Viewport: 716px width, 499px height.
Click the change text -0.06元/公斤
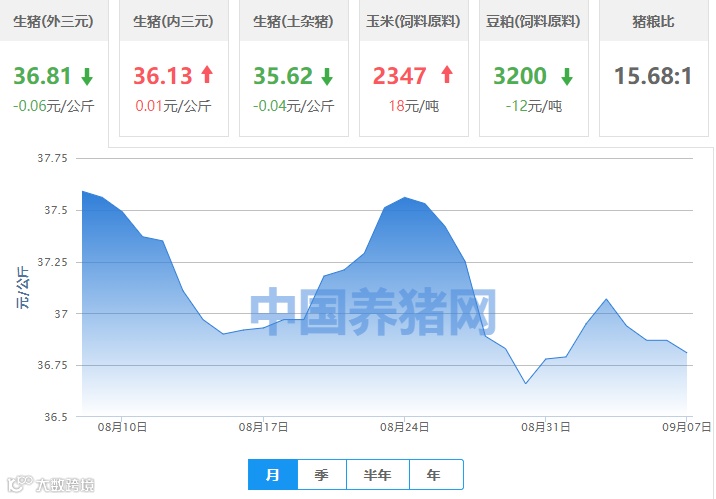coord(53,106)
